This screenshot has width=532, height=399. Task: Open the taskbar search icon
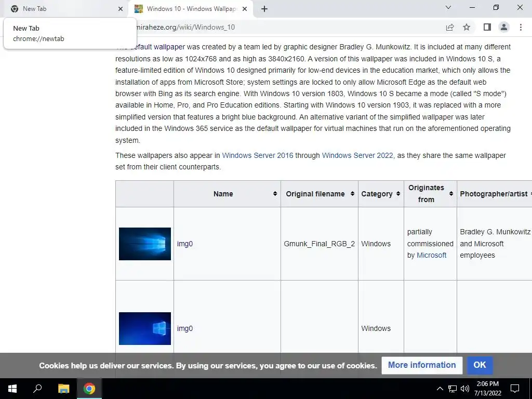click(x=37, y=389)
